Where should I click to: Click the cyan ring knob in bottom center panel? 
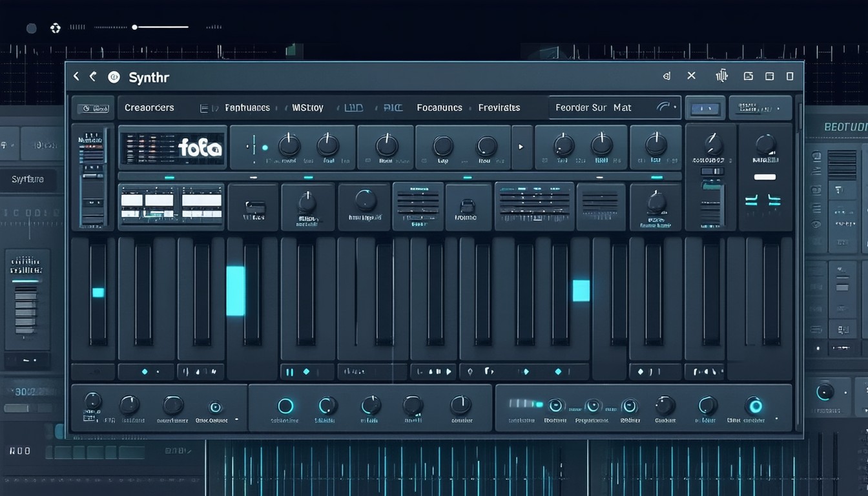coord(285,406)
